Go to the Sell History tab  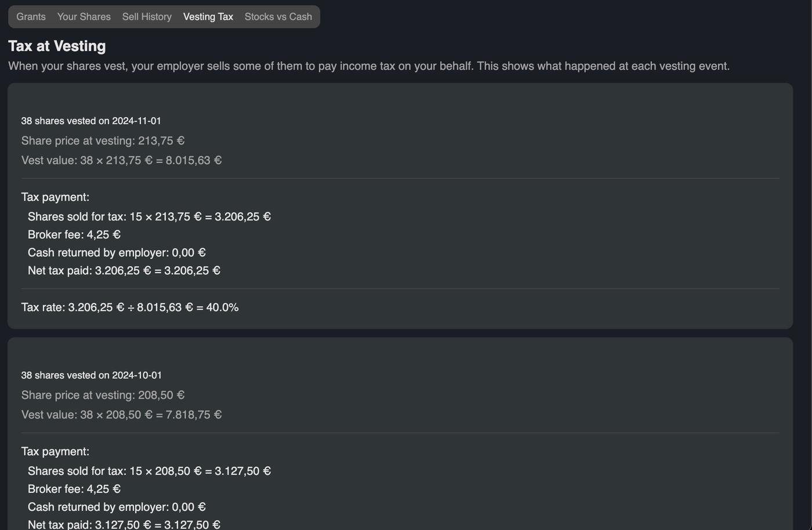[147, 17]
